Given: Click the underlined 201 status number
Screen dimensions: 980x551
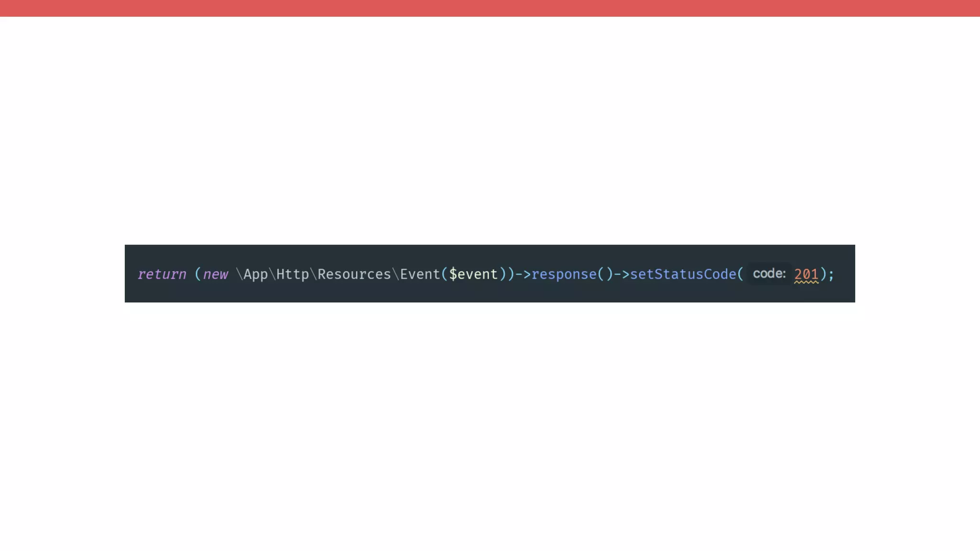Looking at the screenshot, I should pyautogui.click(x=806, y=275).
